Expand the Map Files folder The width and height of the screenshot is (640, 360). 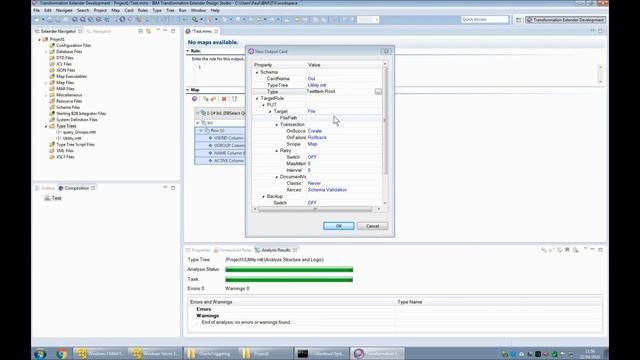tap(46, 83)
